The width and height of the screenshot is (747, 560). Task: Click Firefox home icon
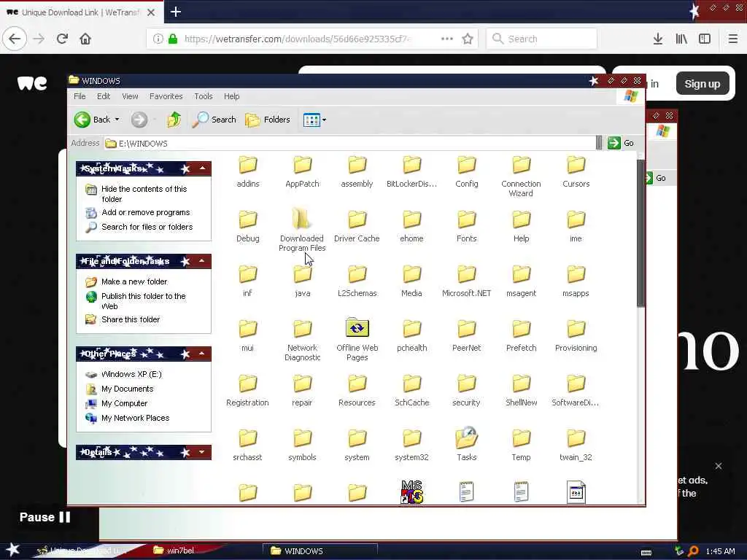(85, 39)
